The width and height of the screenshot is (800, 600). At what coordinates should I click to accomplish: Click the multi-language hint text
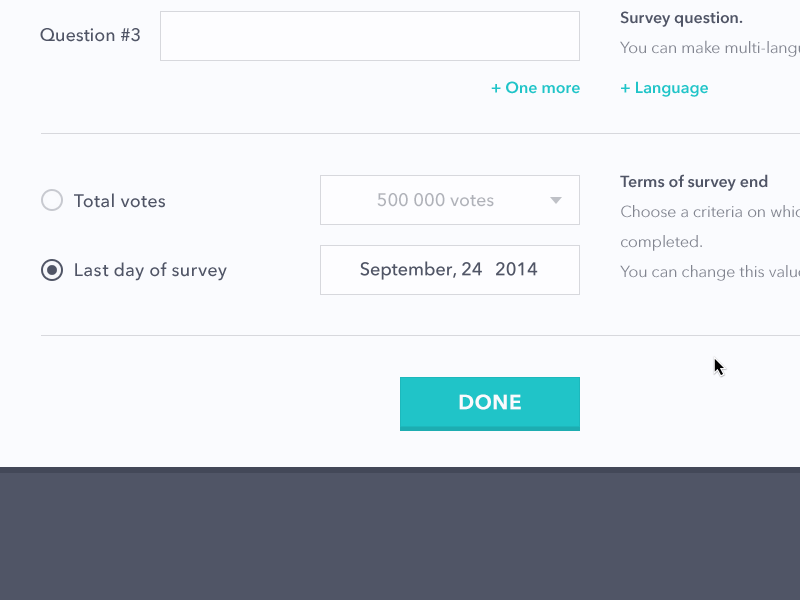[709, 47]
